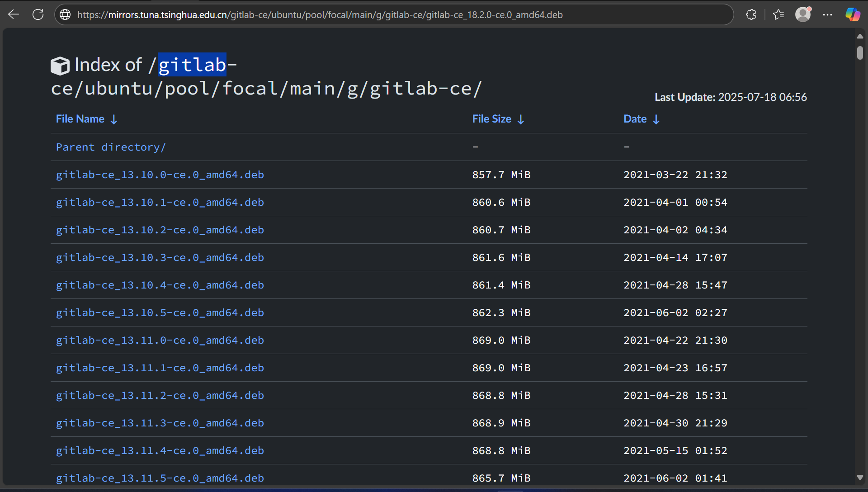
Task: Sort listing by Date header
Action: [x=635, y=119]
